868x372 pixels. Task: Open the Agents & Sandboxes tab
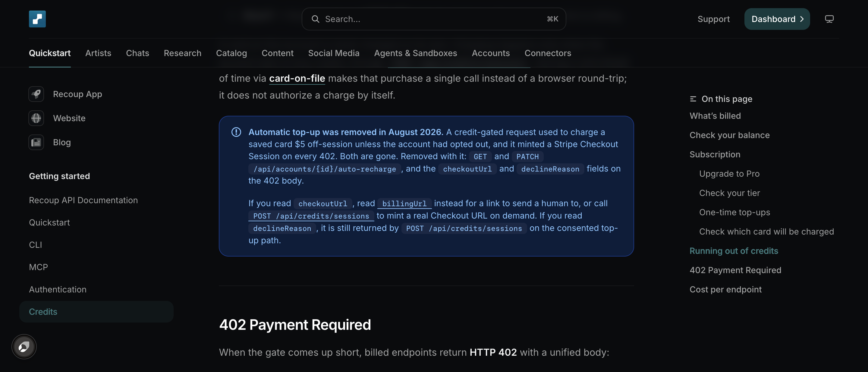(x=416, y=53)
